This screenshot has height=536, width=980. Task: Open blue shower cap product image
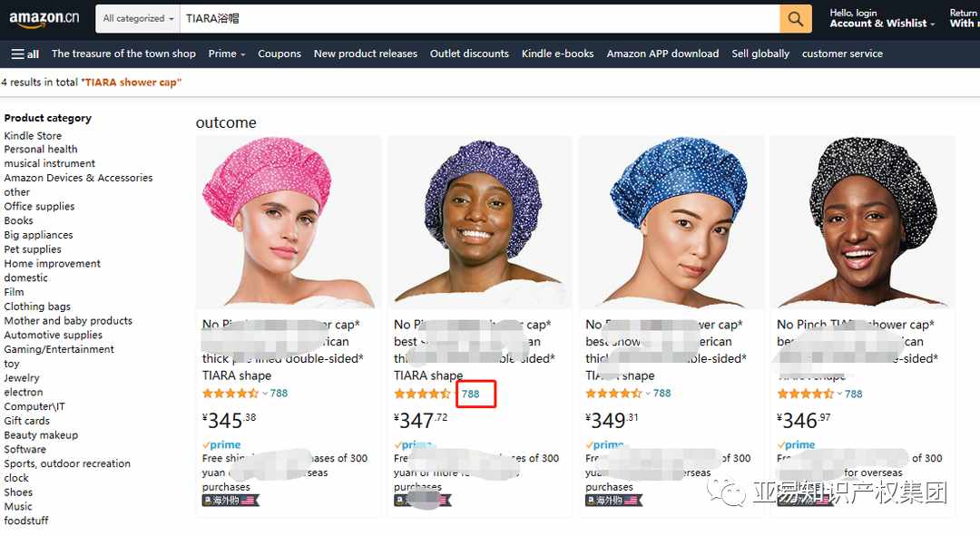click(x=671, y=222)
